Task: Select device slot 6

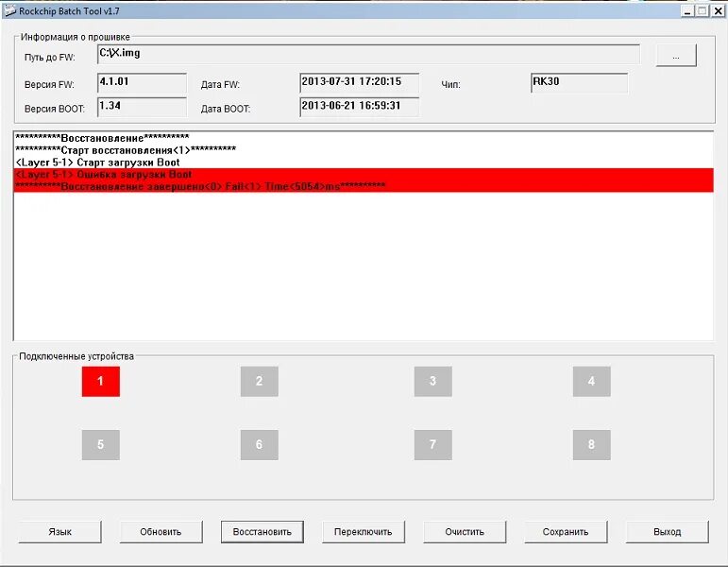Action: coord(259,445)
